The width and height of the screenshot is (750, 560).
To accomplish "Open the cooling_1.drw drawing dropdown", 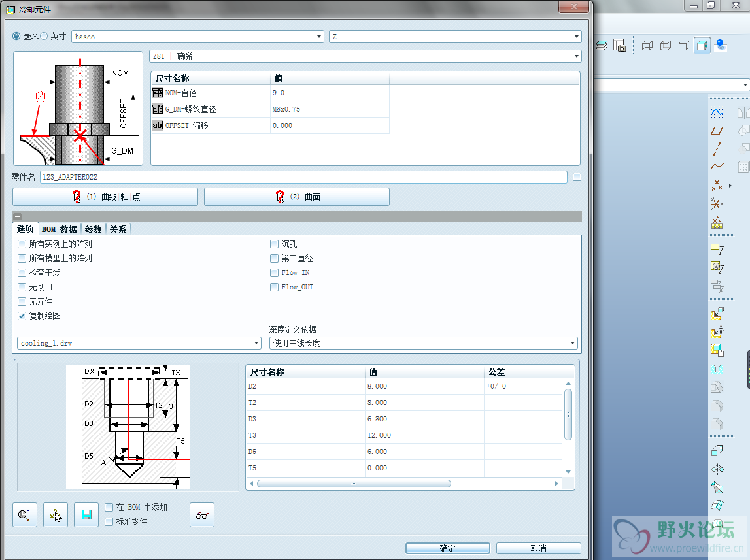I will click(139, 343).
